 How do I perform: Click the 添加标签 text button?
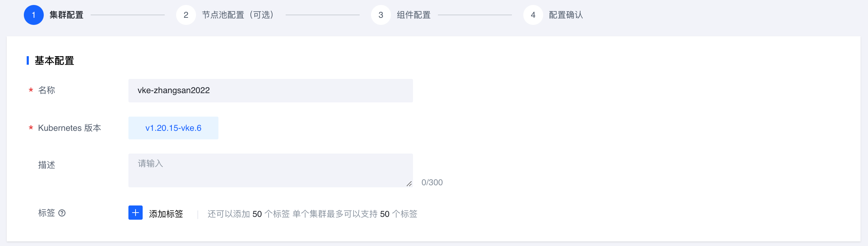pos(166,214)
